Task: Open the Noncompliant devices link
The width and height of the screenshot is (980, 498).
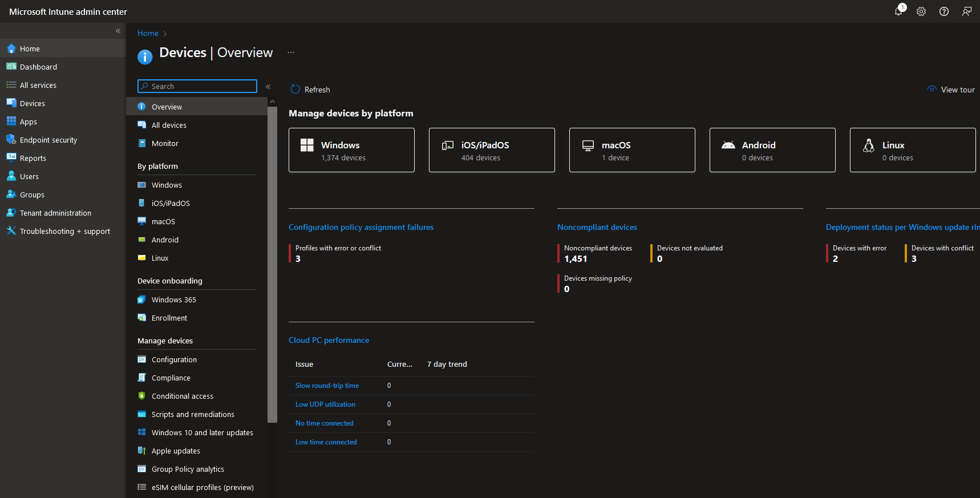Action: [x=597, y=227]
